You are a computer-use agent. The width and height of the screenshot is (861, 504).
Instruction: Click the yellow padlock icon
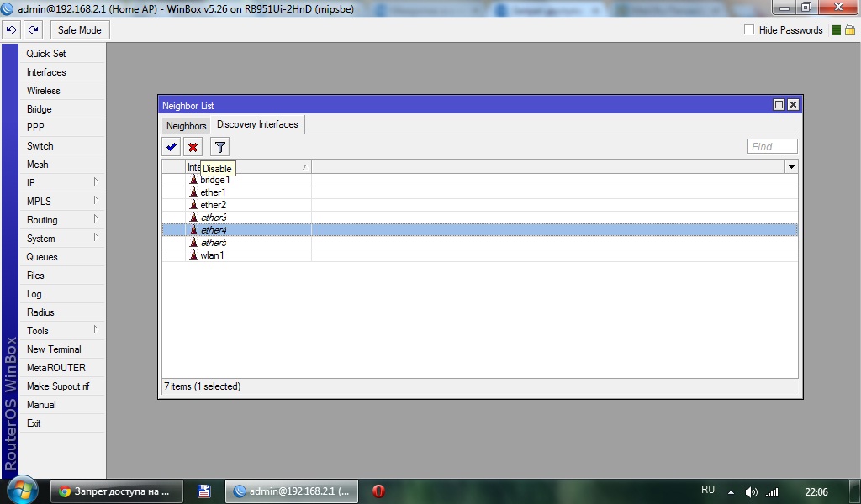point(849,30)
